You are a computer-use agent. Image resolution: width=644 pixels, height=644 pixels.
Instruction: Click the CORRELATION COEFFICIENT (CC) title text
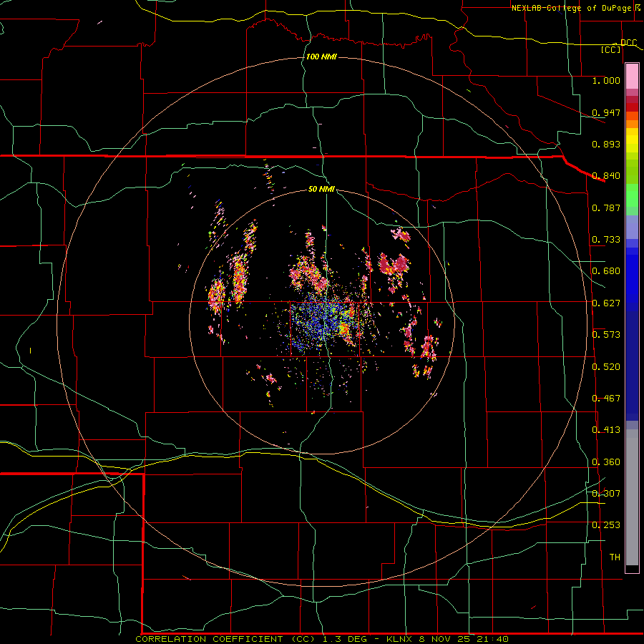(225, 639)
